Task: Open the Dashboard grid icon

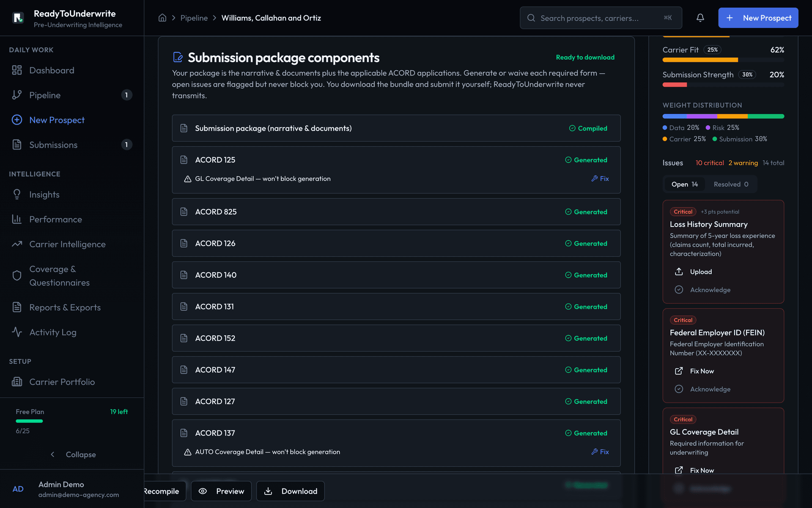Action: click(17, 70)
